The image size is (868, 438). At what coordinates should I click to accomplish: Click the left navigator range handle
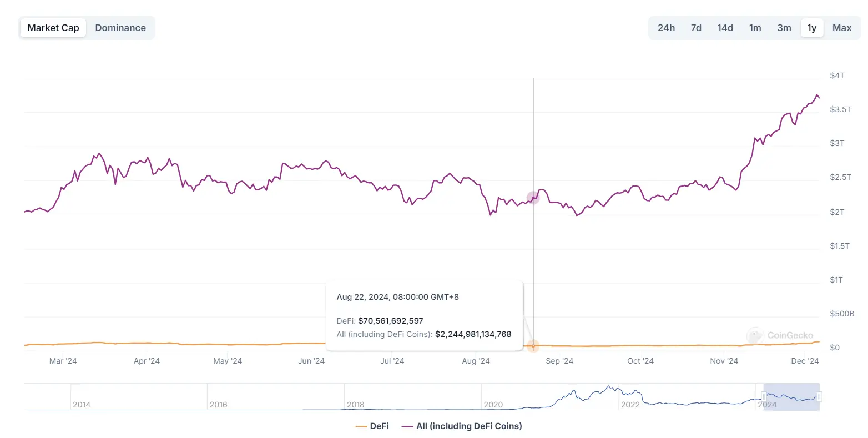pyautogui.click(x=764, y=396)
